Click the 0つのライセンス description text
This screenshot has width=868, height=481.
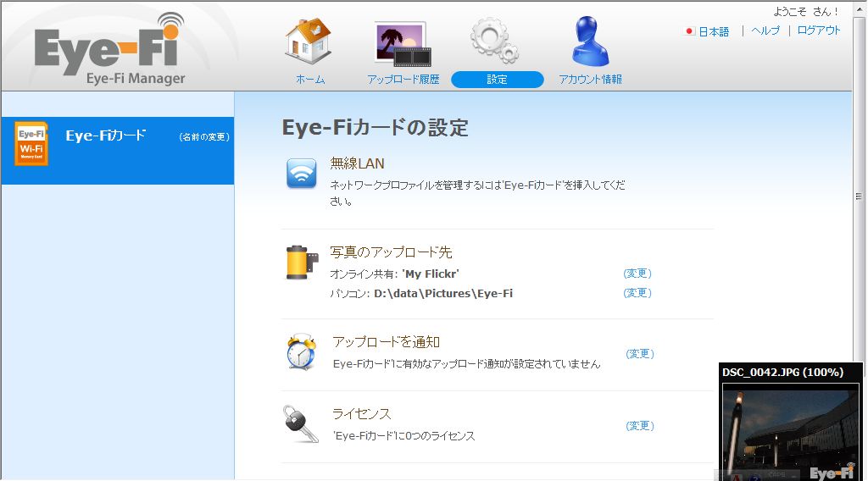[x=403, y=435]
